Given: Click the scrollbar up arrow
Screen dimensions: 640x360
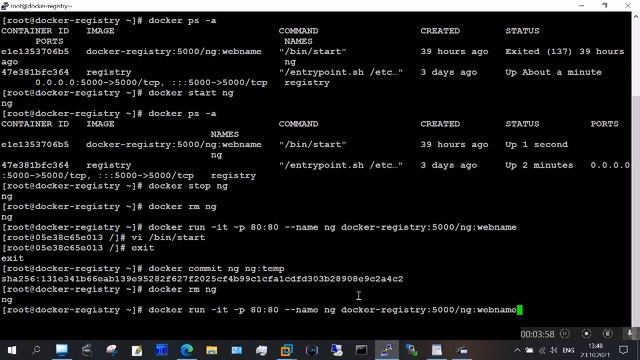Looking at the screenshot, I should [636, 17].
